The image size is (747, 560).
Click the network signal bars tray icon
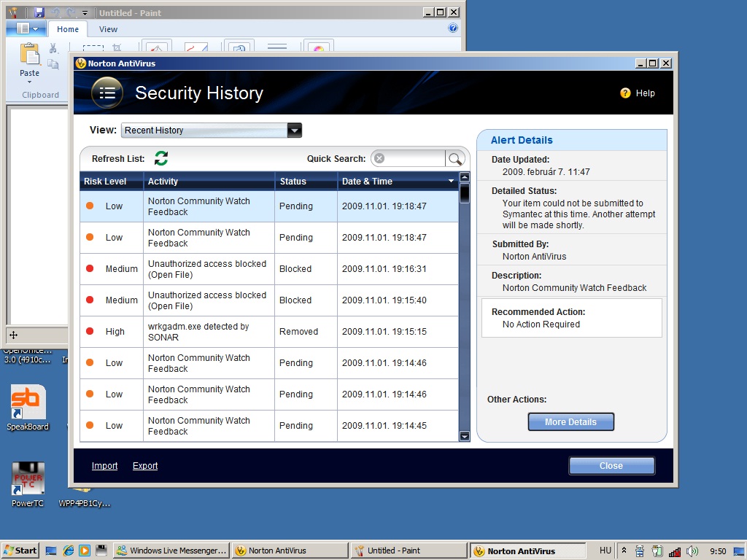[675, 551]
